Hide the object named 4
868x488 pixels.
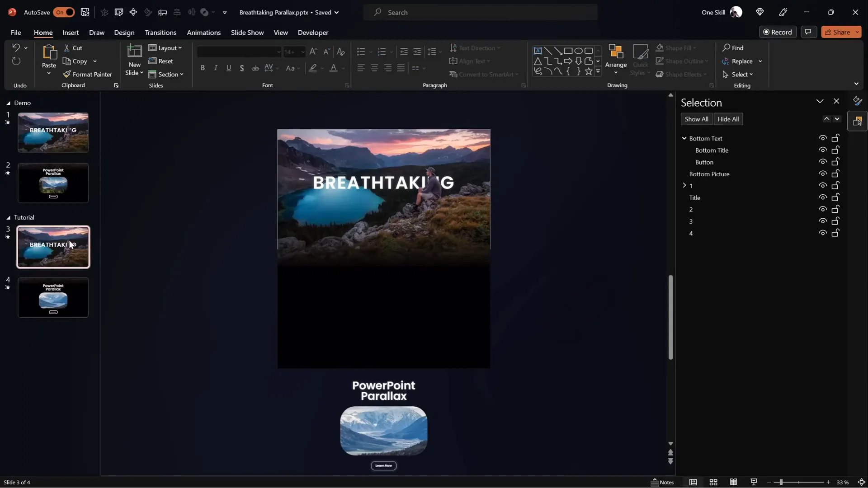point(822,233)
